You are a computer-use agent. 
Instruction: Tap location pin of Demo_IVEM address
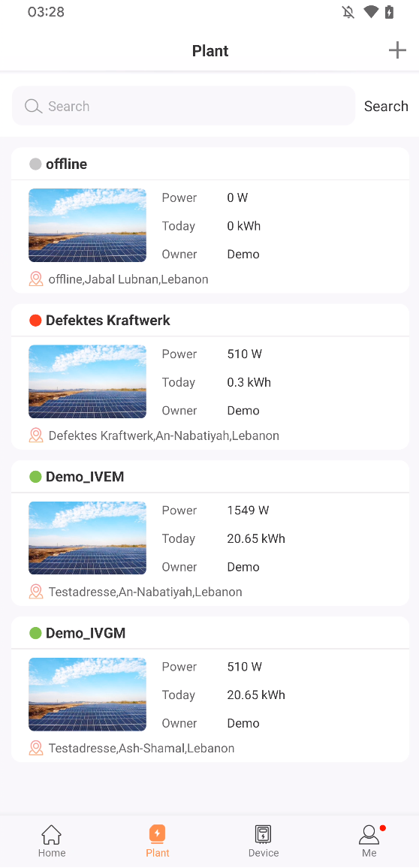36,592
